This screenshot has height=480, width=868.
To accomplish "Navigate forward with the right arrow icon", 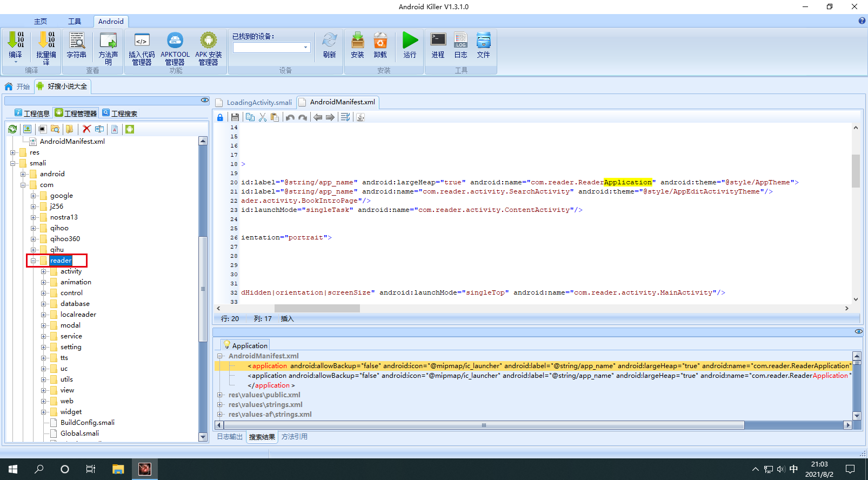I will tap(330, 117).
